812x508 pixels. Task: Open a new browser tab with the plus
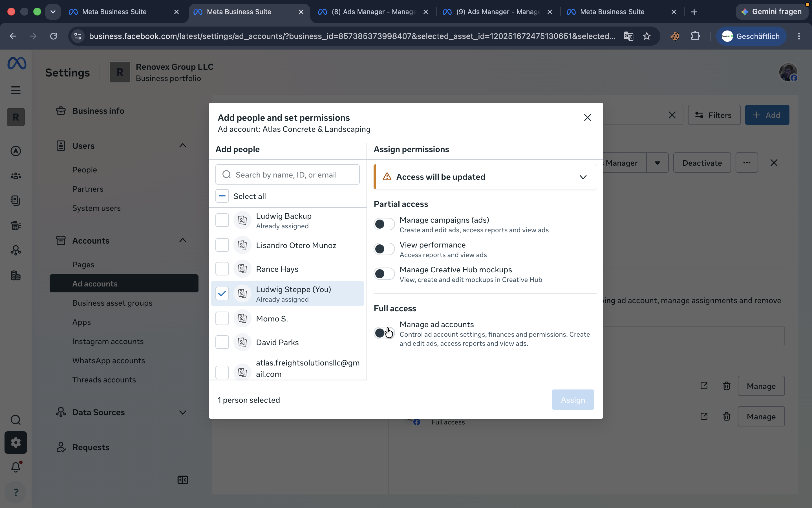tap(694, 12)
